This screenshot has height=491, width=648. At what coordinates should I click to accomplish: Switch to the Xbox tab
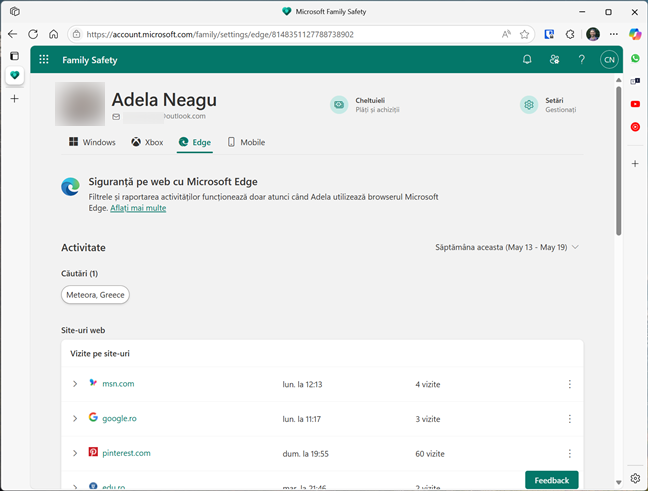[147, 142]
